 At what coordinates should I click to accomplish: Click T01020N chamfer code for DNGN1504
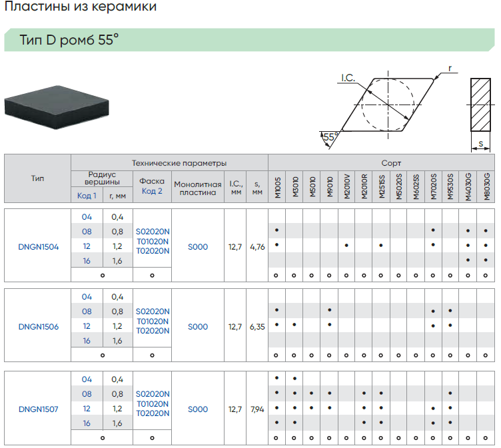[153, 242]
